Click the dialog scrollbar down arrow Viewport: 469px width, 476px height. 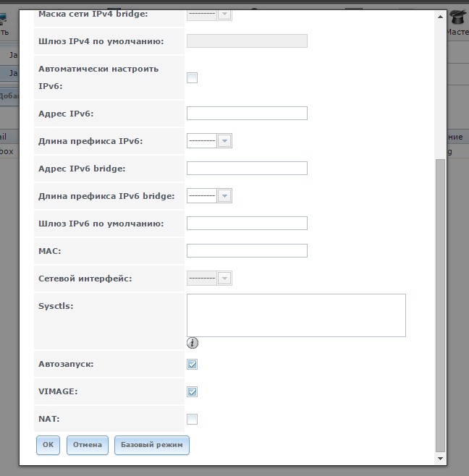click(x=441, y=459)
